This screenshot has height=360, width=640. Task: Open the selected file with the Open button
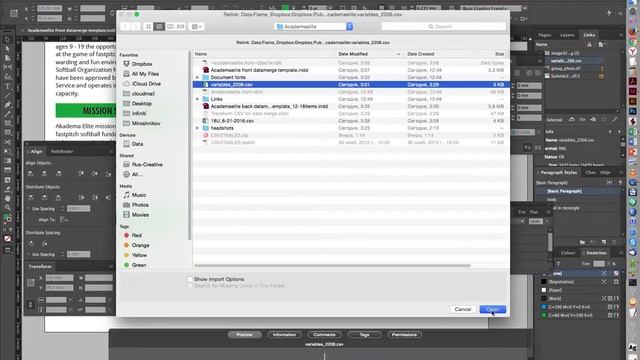493,309
